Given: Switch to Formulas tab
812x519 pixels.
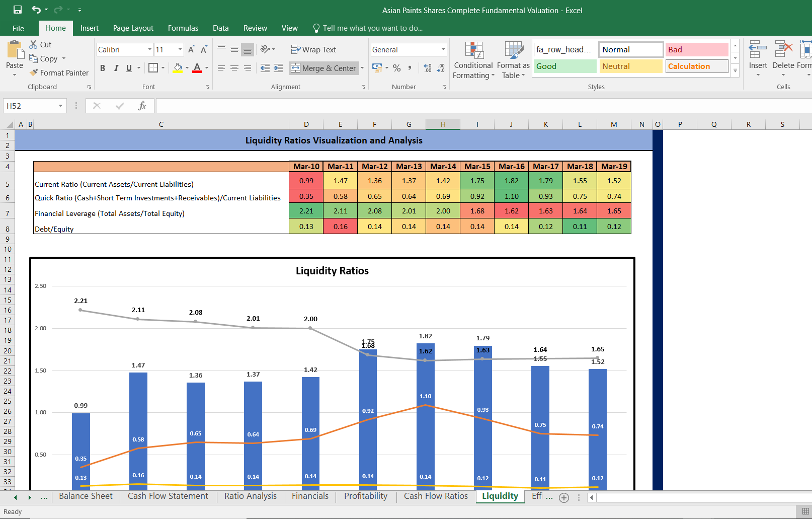Looking at the screenshot, I should click(183, 28).
